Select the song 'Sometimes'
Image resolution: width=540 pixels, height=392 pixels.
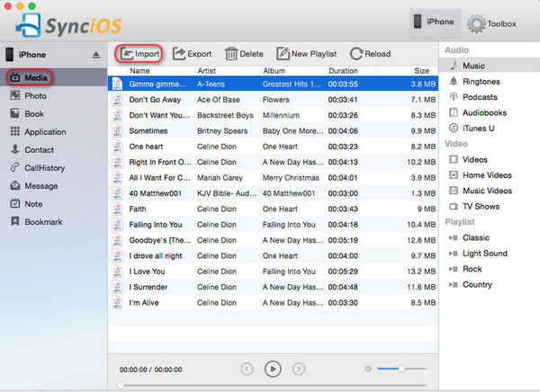273,130
